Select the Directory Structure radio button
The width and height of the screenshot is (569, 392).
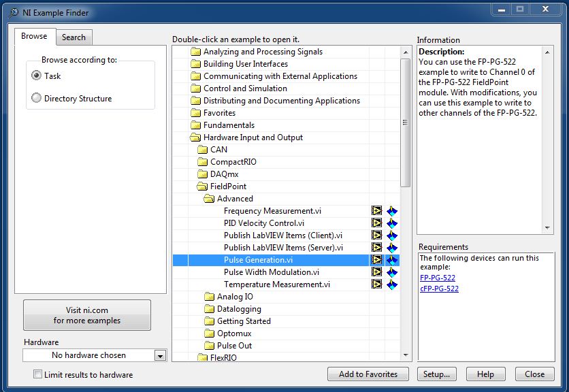click(36, 97)
